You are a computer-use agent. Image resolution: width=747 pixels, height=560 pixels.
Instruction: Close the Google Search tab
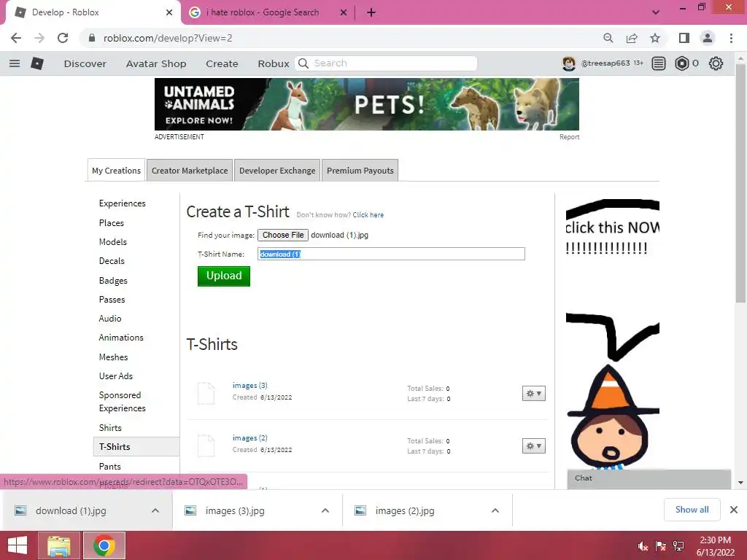[344, 12]
